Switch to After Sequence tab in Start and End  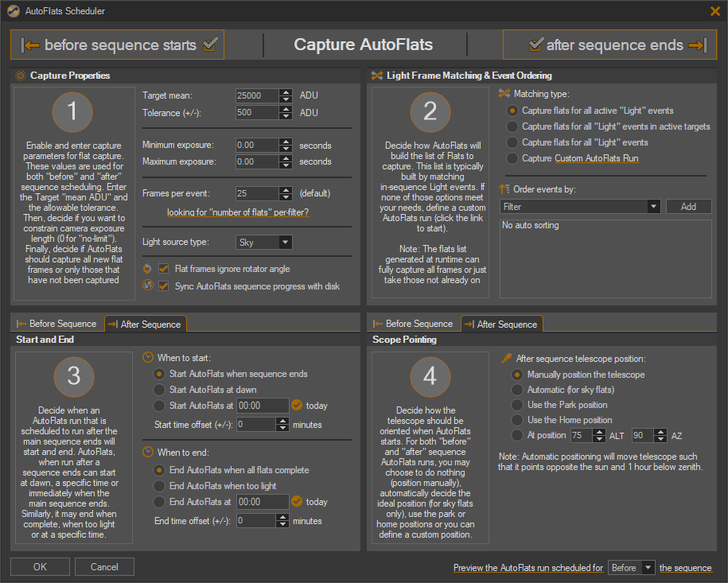point(146,324)
